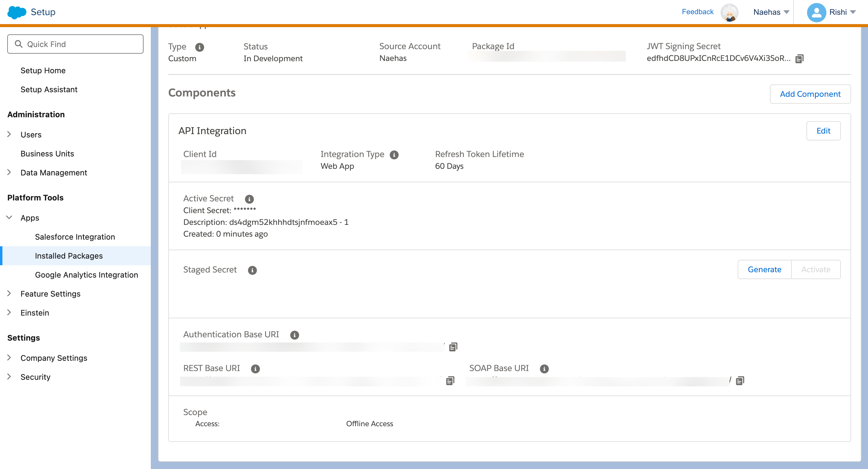Click the Add Component button
The image size is (868, 469).
coord(810,94)
